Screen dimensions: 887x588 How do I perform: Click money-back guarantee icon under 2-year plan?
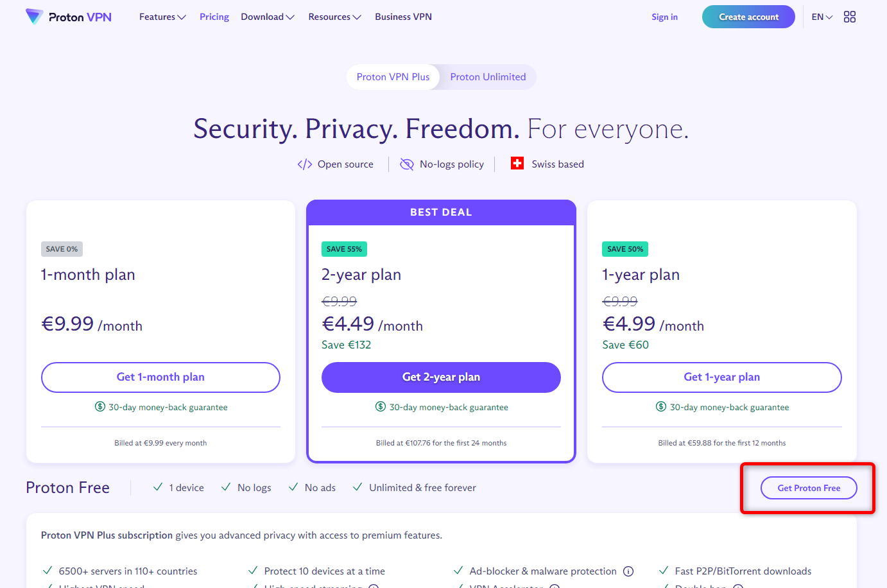(x=381, y=406)
